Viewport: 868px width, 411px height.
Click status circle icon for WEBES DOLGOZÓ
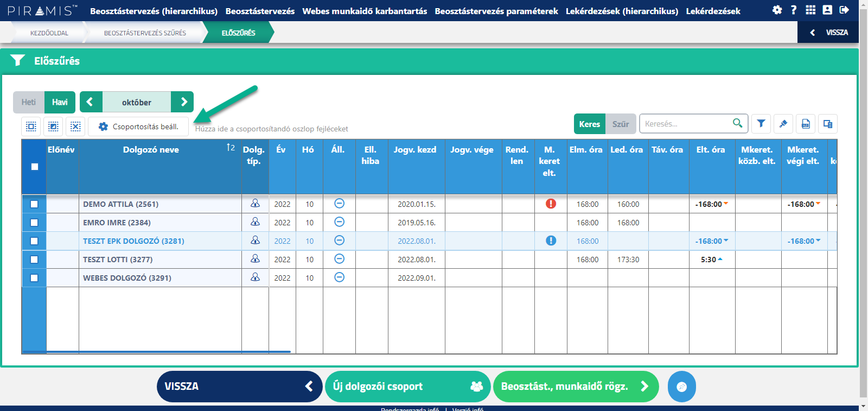pos(339,277)
